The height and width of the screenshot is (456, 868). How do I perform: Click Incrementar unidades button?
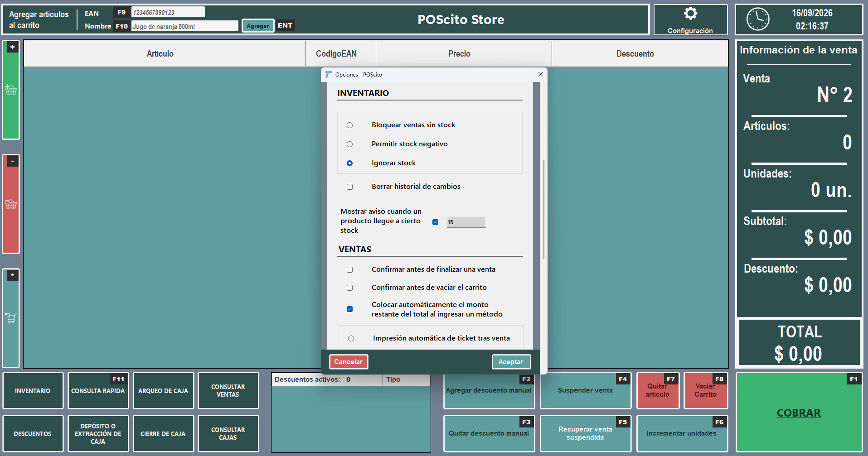point(682,433)
